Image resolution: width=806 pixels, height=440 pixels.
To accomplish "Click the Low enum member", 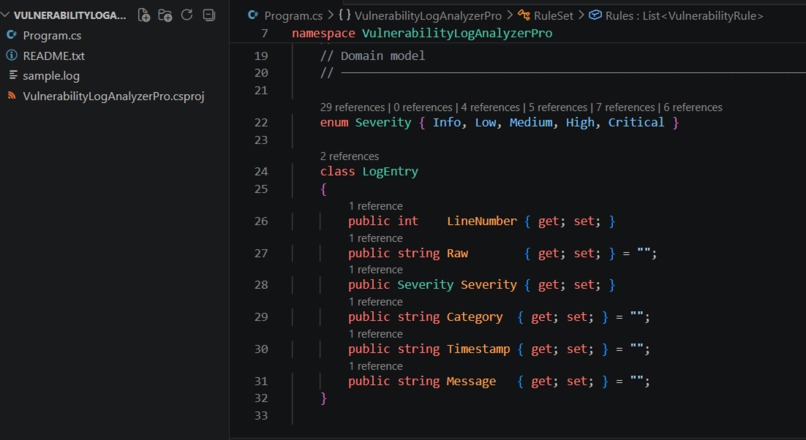I will tap(485, 123).
